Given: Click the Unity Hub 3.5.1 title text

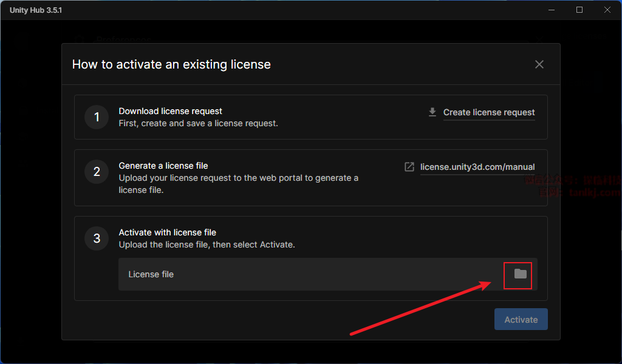Looking at the screenshot, I should click(x=36, y=10).
